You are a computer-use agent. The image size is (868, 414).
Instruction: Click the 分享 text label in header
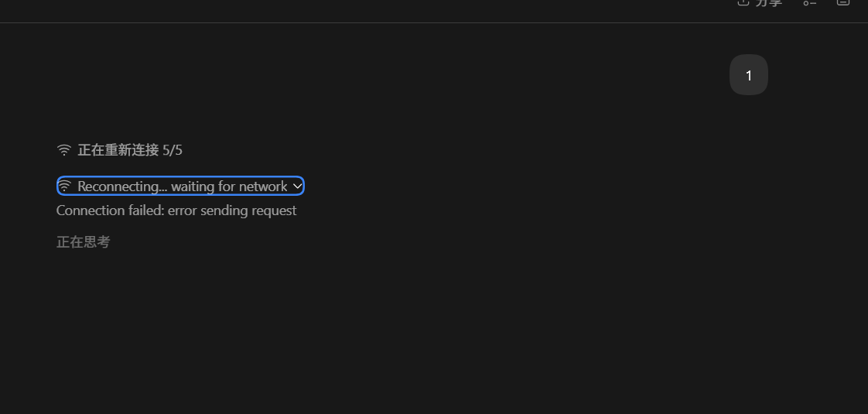769,3
